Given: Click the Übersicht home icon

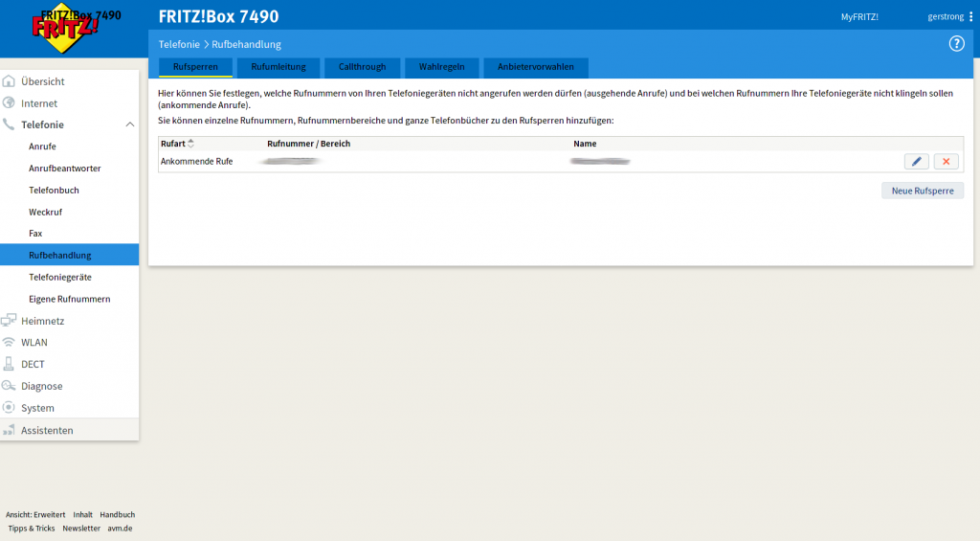Looking at the screenshot, I should coord(9,81).
